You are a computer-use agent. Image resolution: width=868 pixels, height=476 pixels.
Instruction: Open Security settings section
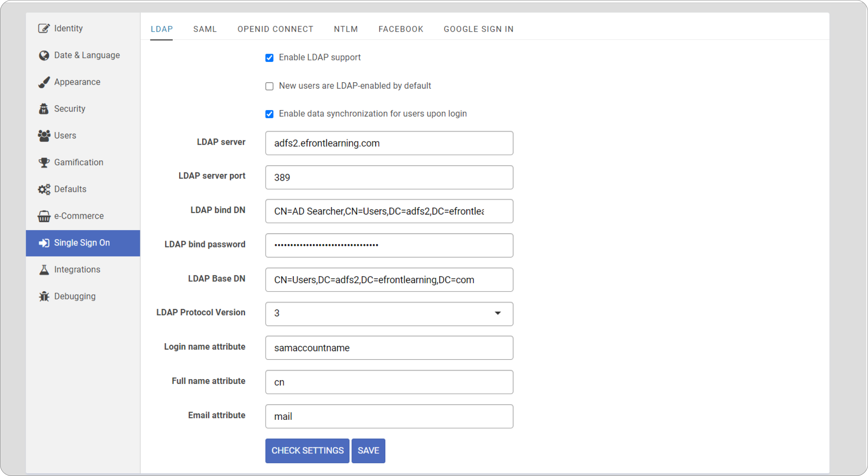(x=83, y=109)
